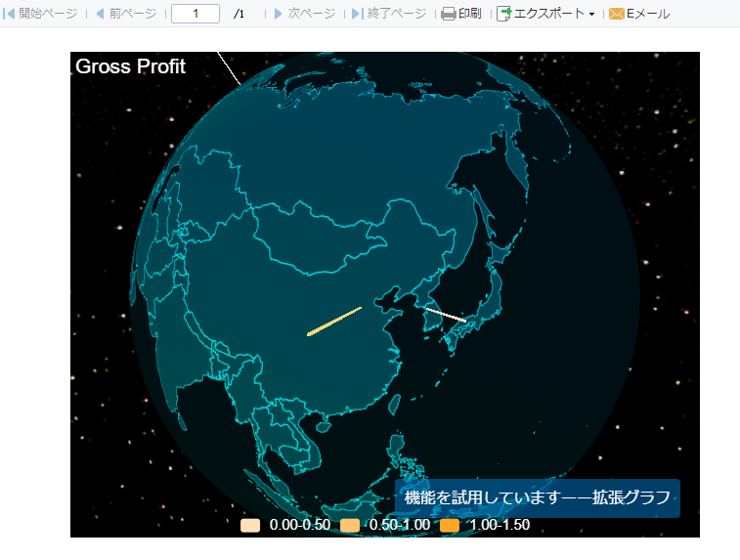Click the 1.00-1.50 legend label

click(500, 525)
